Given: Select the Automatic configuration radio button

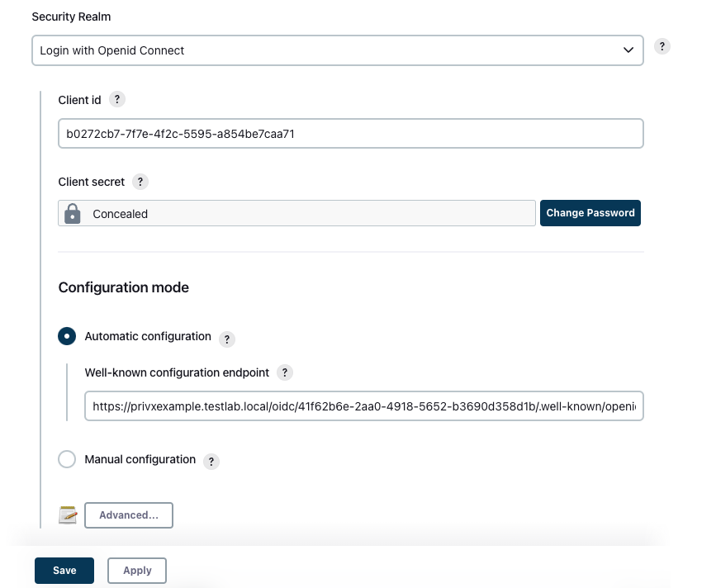Looking at the screenshot, I should (67, 336).
